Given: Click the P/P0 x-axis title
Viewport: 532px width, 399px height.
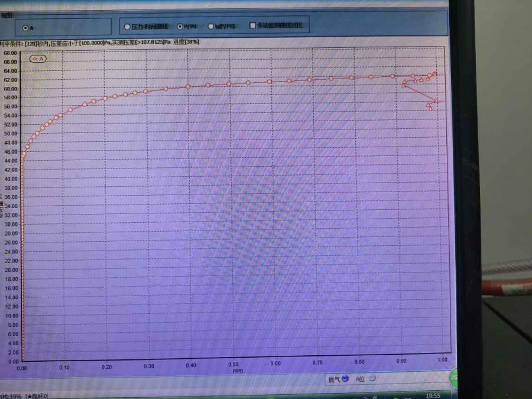Looking at the screenshot, I should pos(238,371).
